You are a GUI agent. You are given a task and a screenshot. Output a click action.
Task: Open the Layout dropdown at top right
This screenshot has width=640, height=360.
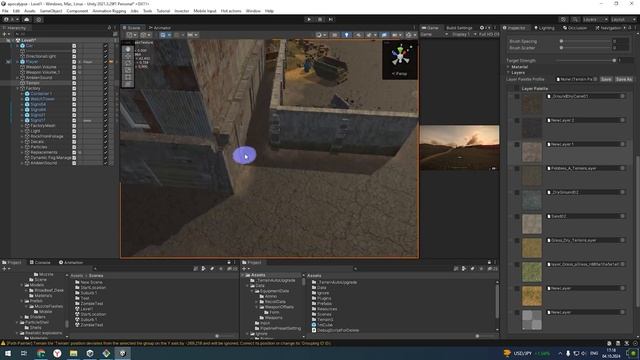(x=623, y=19)
